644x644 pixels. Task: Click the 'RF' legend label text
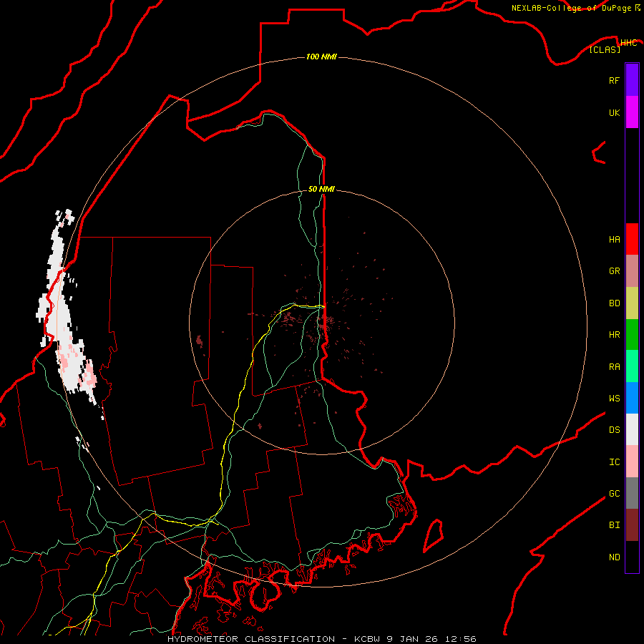614,80
